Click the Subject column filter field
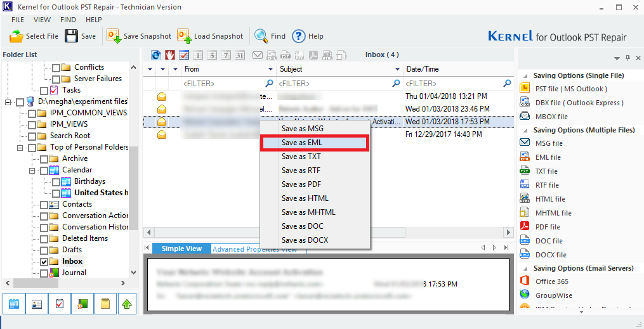The image size is (644, 329). pyautogui.click(x=339, y=84)
